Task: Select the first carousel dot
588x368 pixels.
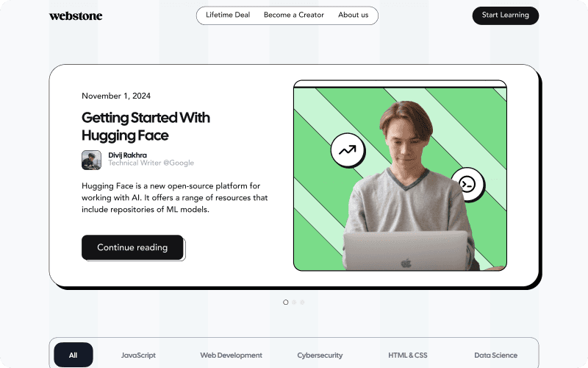Action: pyautogui.click(x=286, y=302)
